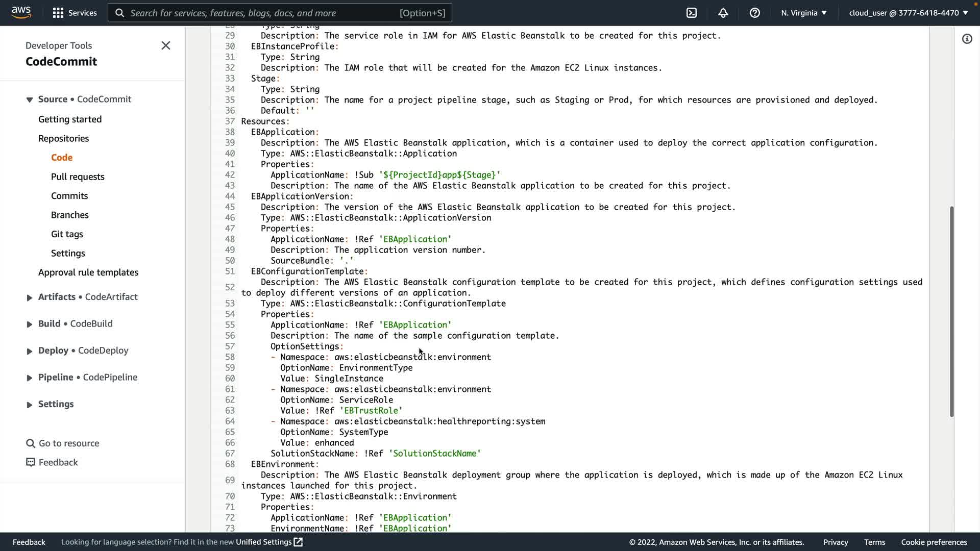Image resolution: width=980 pixels, height=551 pixels.
Task: Open the info panel icon at right
Action: click(967, 39)
